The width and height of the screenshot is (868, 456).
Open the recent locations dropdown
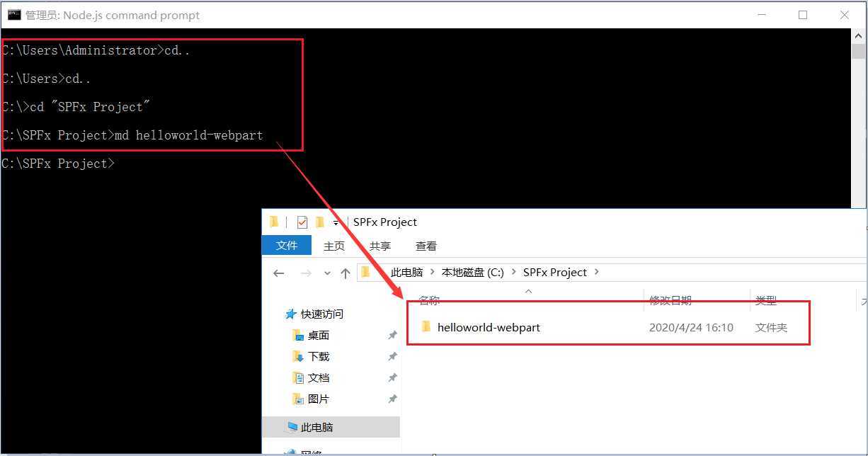click(327, 273)
